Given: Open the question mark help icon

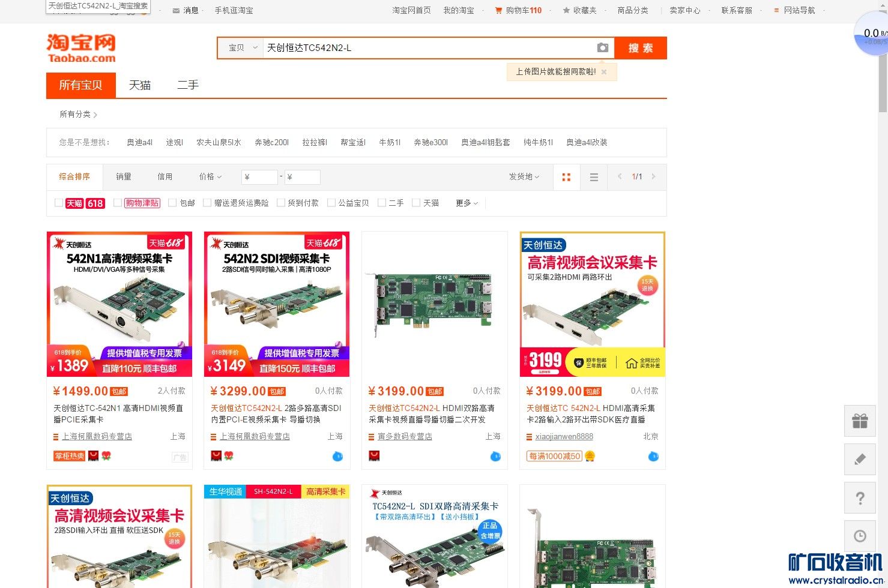Looking at the screenshot, I should pyautogui.click(x=860, y=497).
